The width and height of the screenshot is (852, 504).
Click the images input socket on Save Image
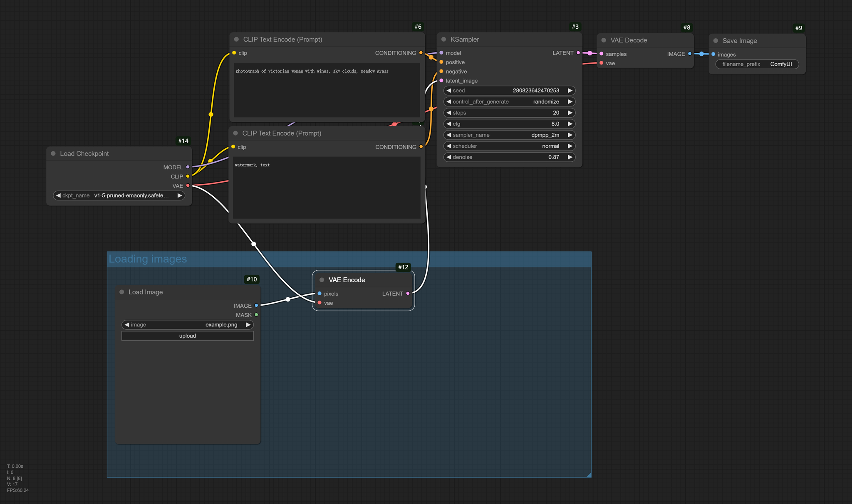713,54
